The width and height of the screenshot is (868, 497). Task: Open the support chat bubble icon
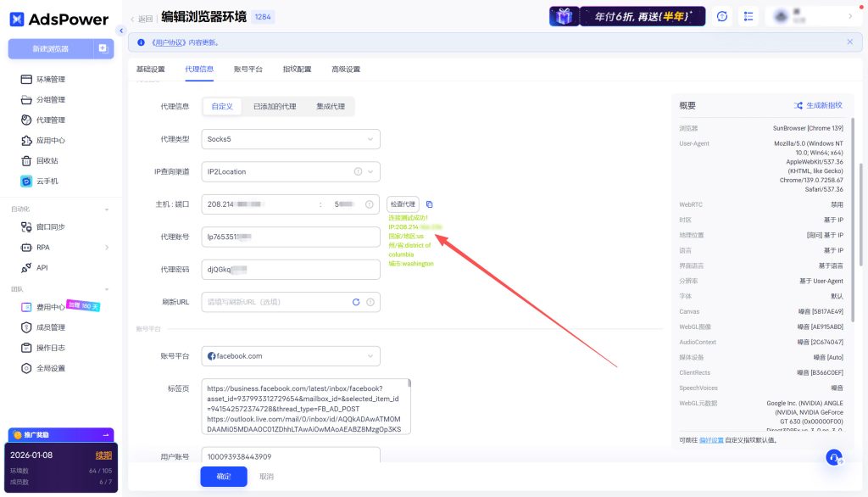pyautogui.click(x=834, y=457)
